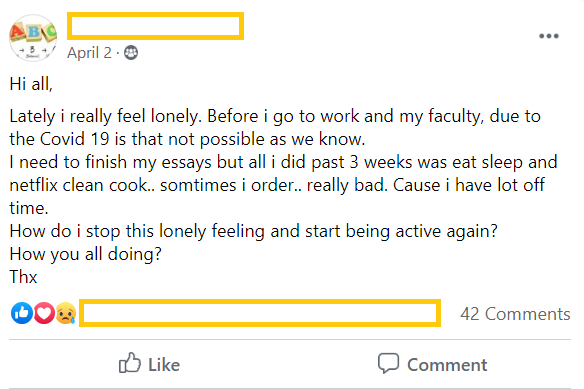Click the Comment button label

(x=447, y=364)
